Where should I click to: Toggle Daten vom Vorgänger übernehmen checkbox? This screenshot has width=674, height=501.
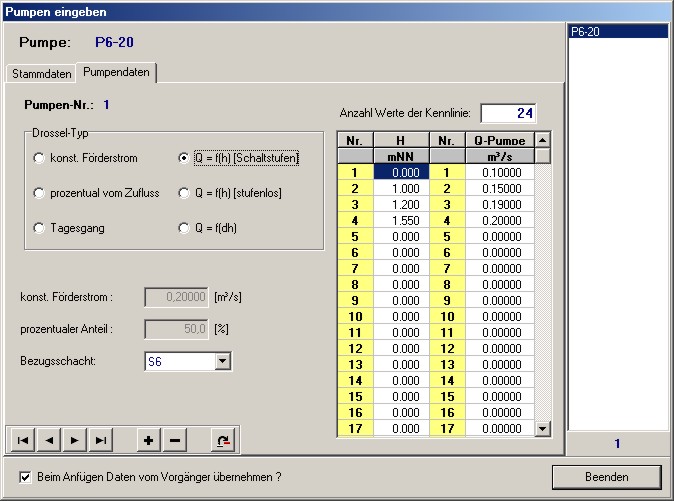point(25,477)
